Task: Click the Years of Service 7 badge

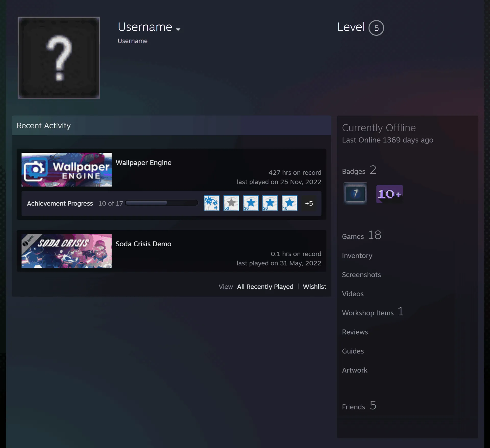Action: point(355,193)
